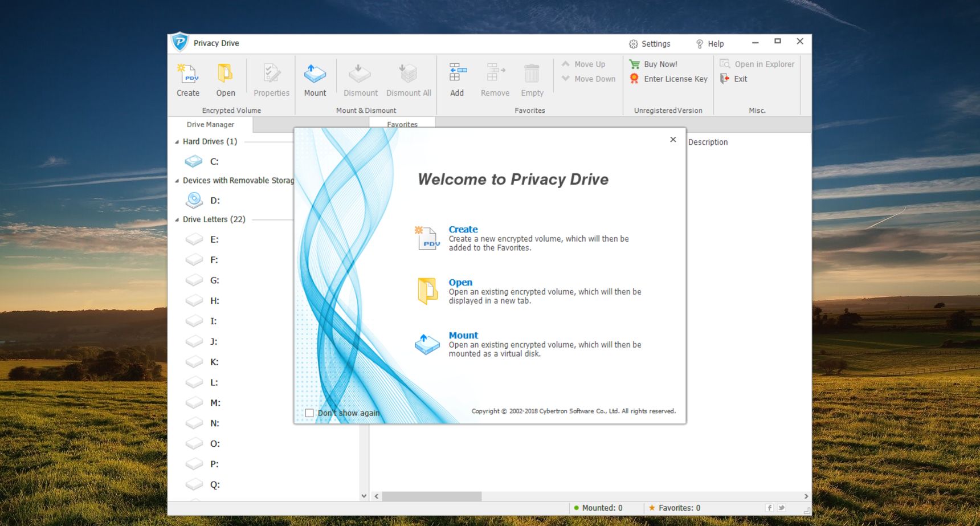The width and height of the screenshot is (980, 526).
Task: Click Move Up in Favorites group
Action: click(x=583, y=64)
